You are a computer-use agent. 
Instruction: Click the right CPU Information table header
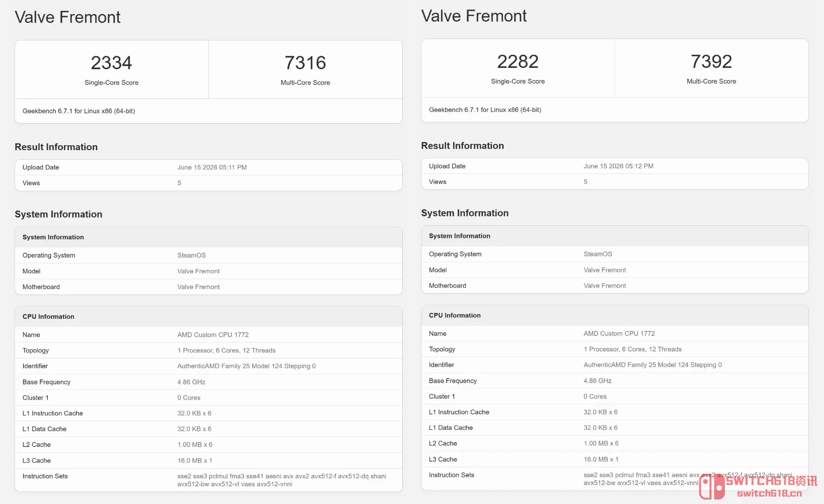pyautogui.click(x=455, y=315)
